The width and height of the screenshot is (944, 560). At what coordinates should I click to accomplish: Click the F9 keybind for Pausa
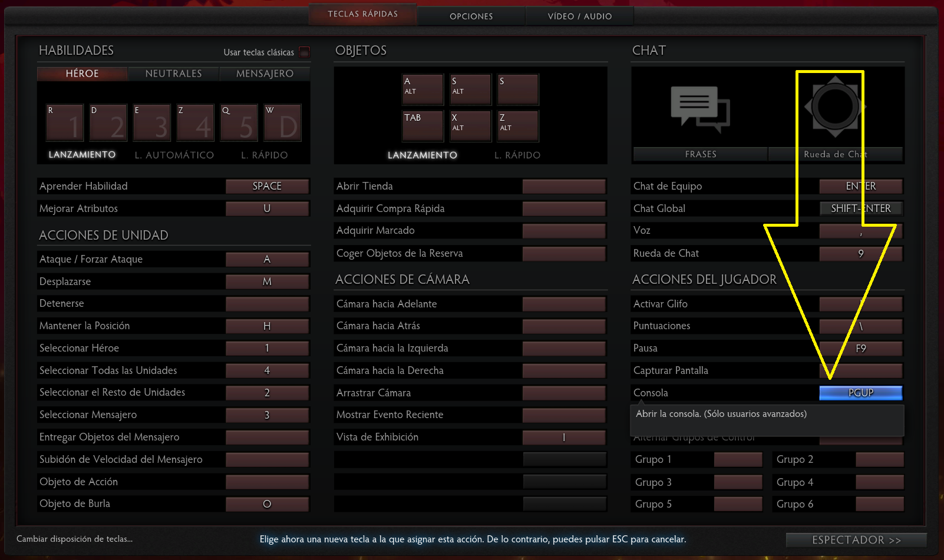tap(860, 349)
